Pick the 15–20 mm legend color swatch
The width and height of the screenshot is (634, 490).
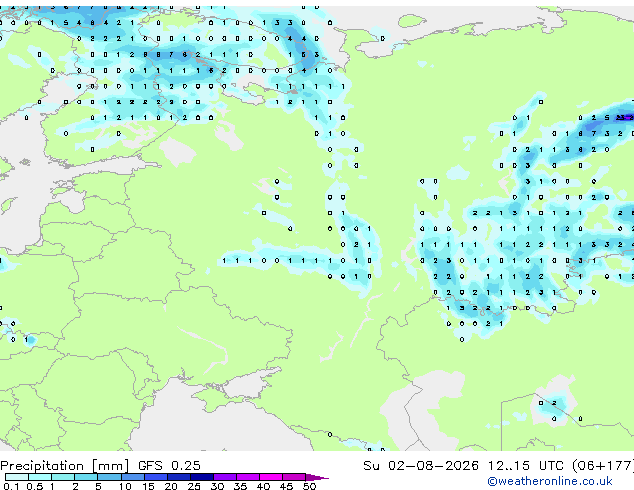pyautogui.click(x=156, y=477)
